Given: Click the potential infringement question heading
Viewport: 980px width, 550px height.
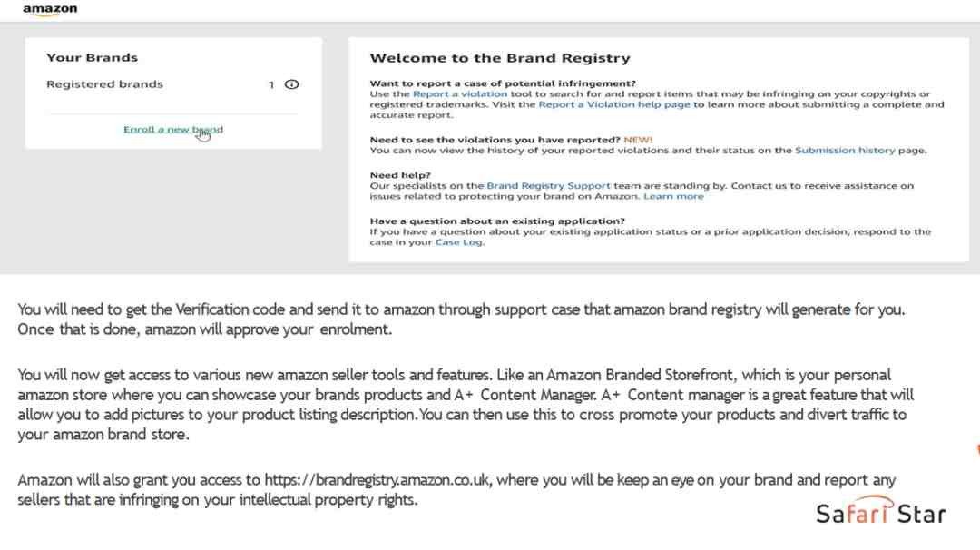Looking at the screenshot, I should (503, 83).
